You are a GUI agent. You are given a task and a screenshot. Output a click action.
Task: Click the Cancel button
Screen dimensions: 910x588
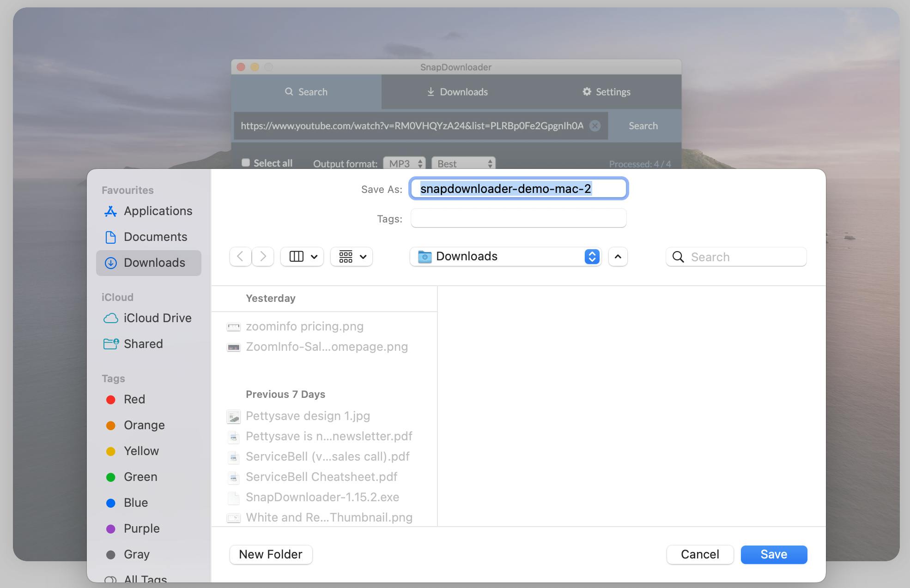point(700,554)
